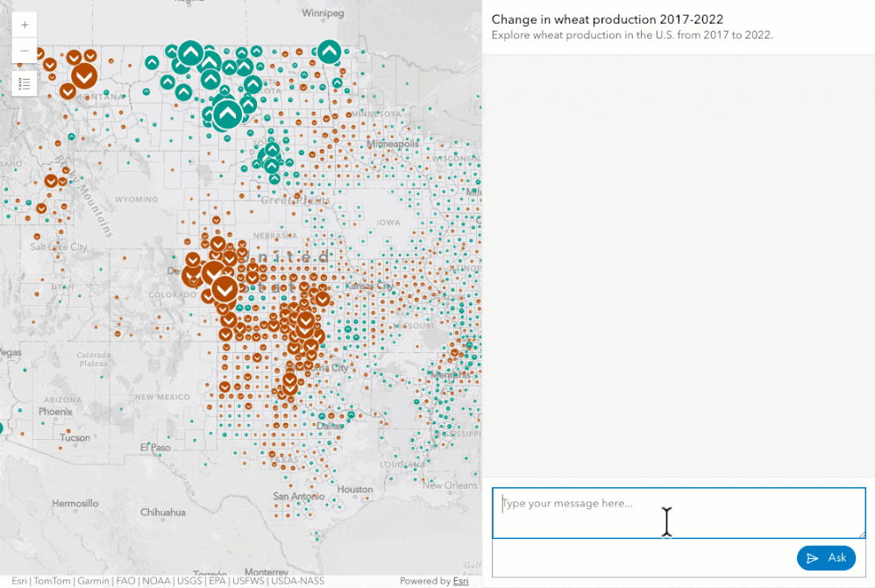Open the Esri link in attribution
The image size is (875, 588).
460,581
